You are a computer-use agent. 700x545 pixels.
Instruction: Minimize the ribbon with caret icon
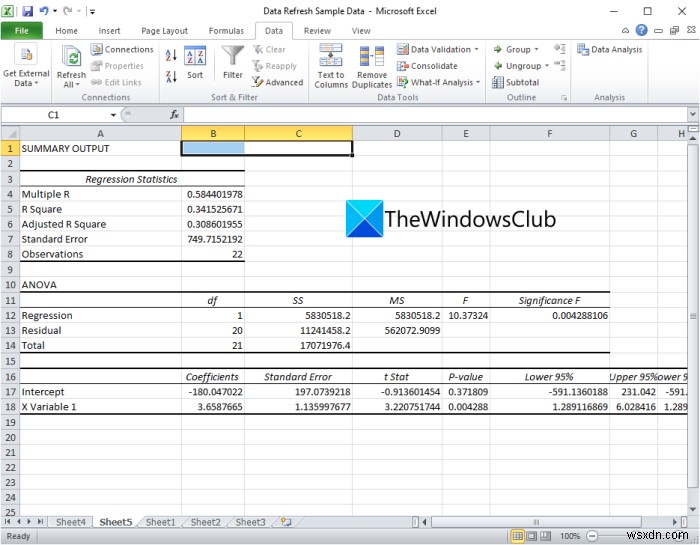pyautogui.click(x=625, y=30)
